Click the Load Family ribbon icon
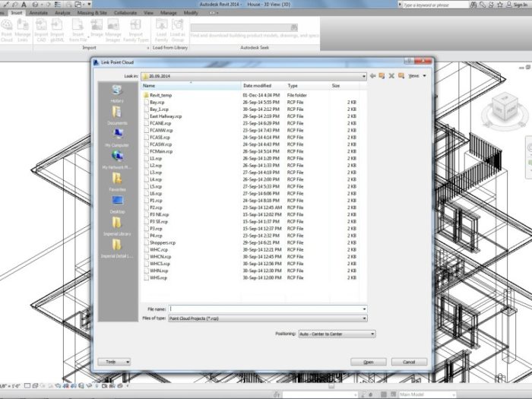Screen dimensions: 532x399 coord(161,30)
